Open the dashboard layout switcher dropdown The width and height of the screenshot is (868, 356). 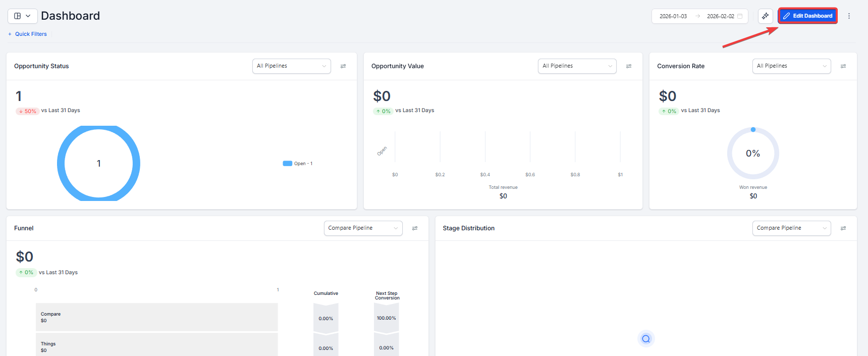(x=22, y=16)
